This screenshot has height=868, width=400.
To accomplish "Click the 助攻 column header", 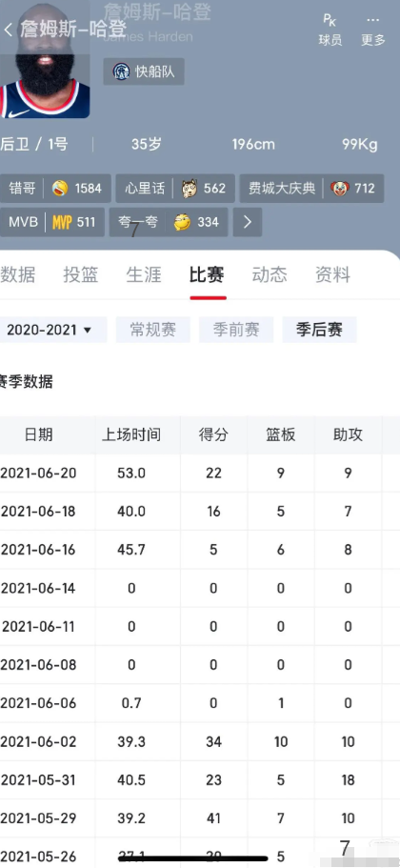I will (x=348, y=435).
